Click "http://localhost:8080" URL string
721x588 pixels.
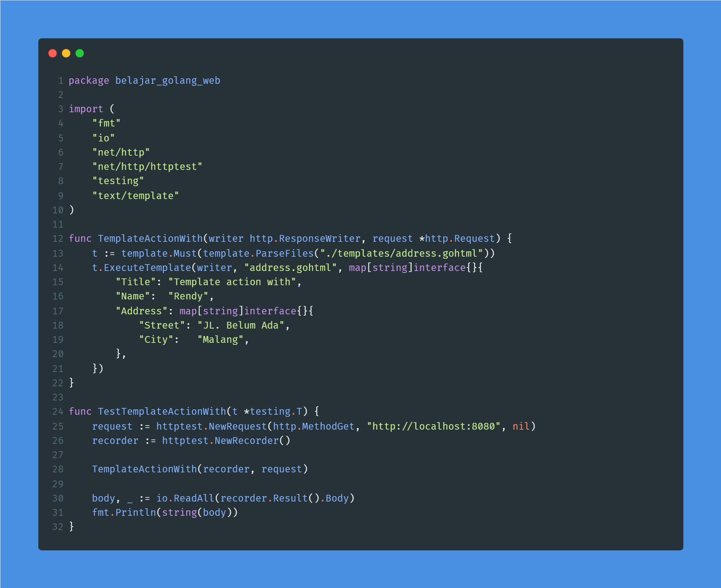(x=434, y=426)
